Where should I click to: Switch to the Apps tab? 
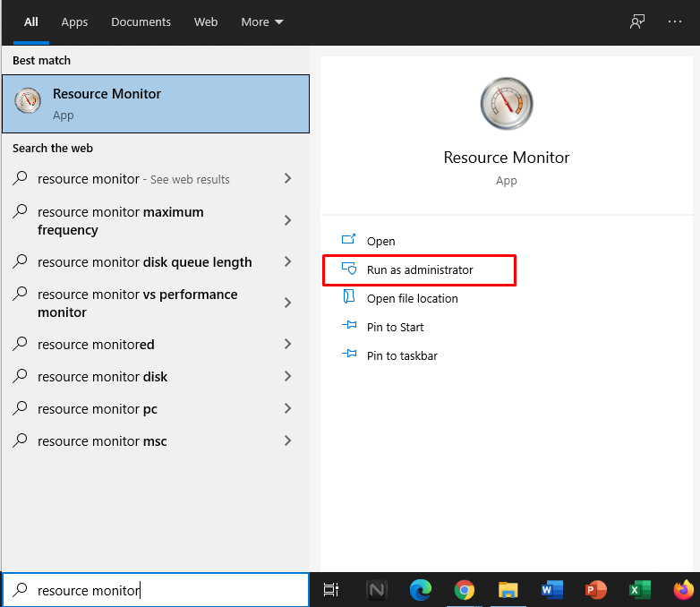tap(74, 21)
